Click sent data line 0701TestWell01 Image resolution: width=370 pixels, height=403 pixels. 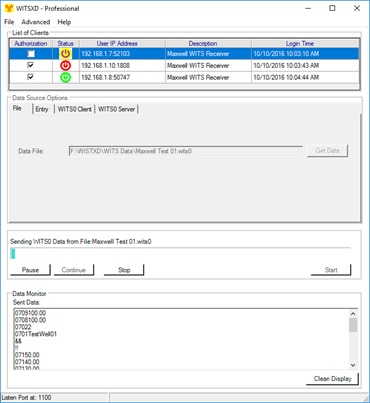pos(36,334)
